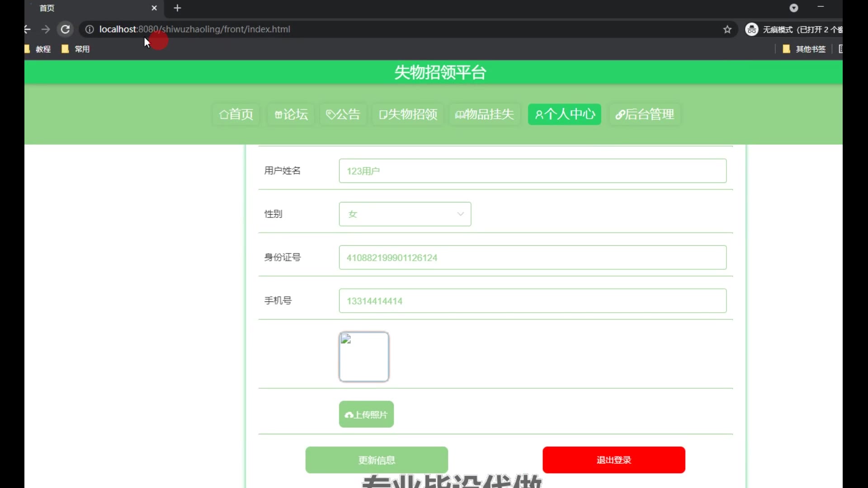Open the 论坛 forum menu
Image resolution: width=868 pixels, height=488 pixels.
[291, 114]
